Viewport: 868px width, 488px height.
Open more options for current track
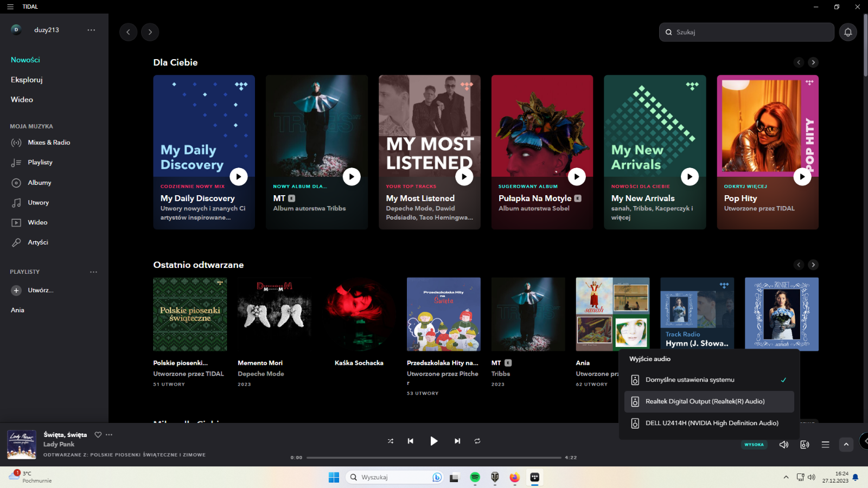coord(109,434)
